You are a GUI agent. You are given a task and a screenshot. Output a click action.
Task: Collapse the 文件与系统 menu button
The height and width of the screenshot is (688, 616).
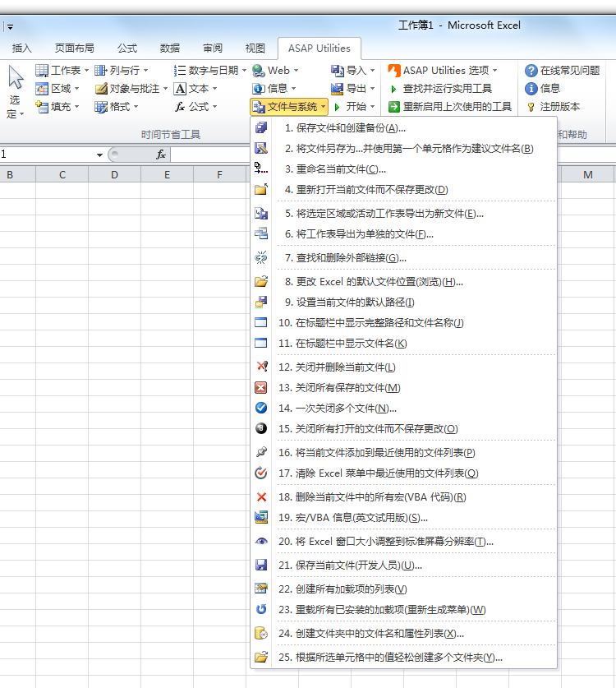tap(289, 107)
